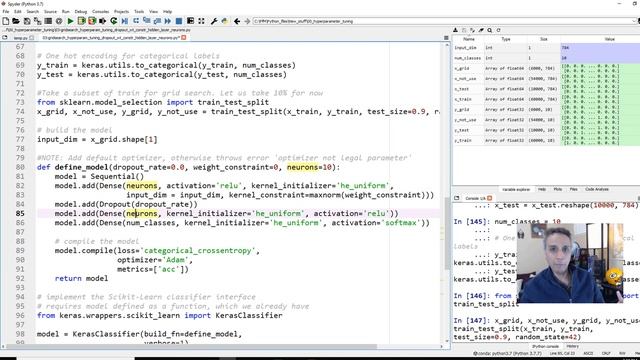The image size is (640, 360).
Task: Run the current selection or line
Action: [102, 21]
